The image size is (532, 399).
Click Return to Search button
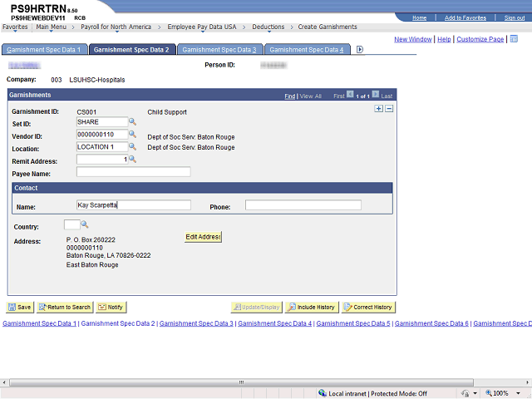tap(65, 307)
